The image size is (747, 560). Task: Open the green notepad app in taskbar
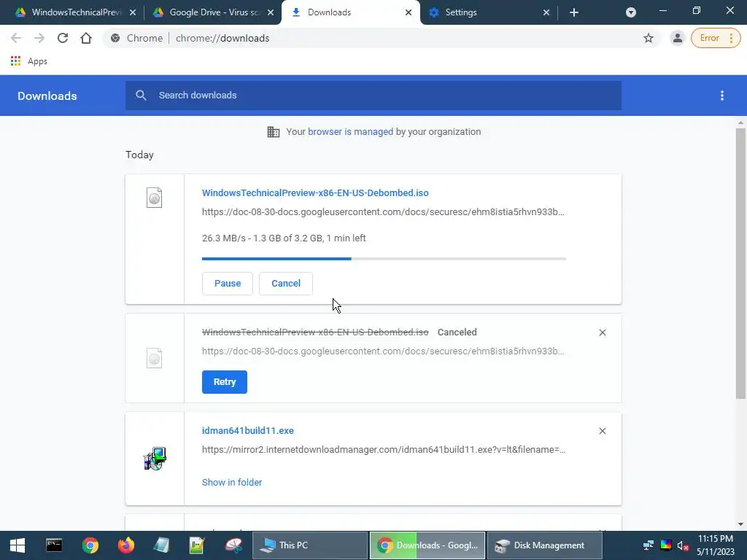(197, 545)
